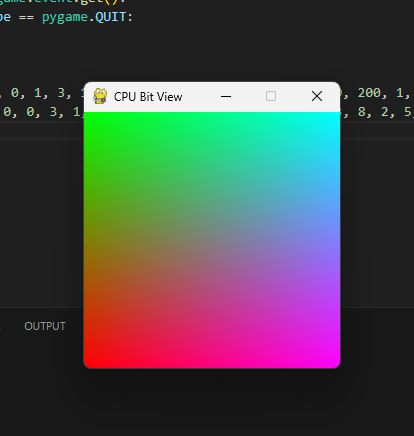Click the number 200 in the code
Image resolution: width=414 pixels, height=436 pixels.
tap(369, 93)
